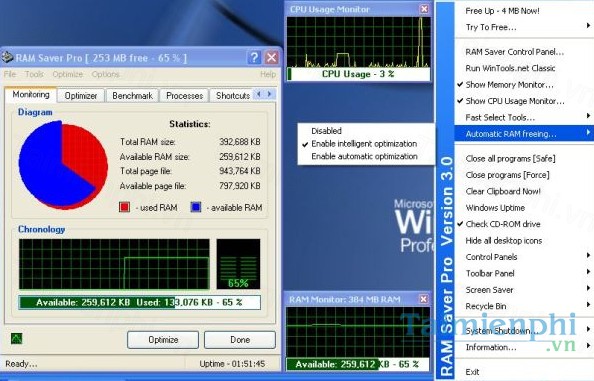Expand the Screen Saver submenu
The height and width of the screenshot is (381, 594).
pyautogui.click(x=524, y=290)
